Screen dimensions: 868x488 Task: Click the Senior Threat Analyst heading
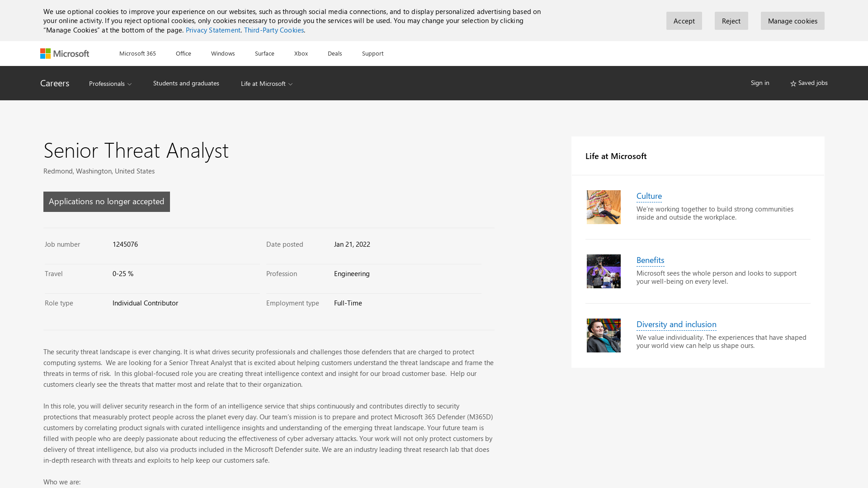pyautogui.click(x=136, y=150)
